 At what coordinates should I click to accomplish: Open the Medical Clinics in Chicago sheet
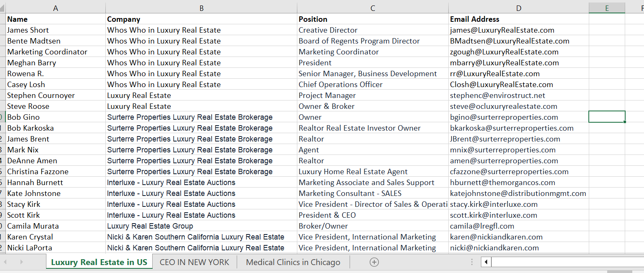coord(293,262)
